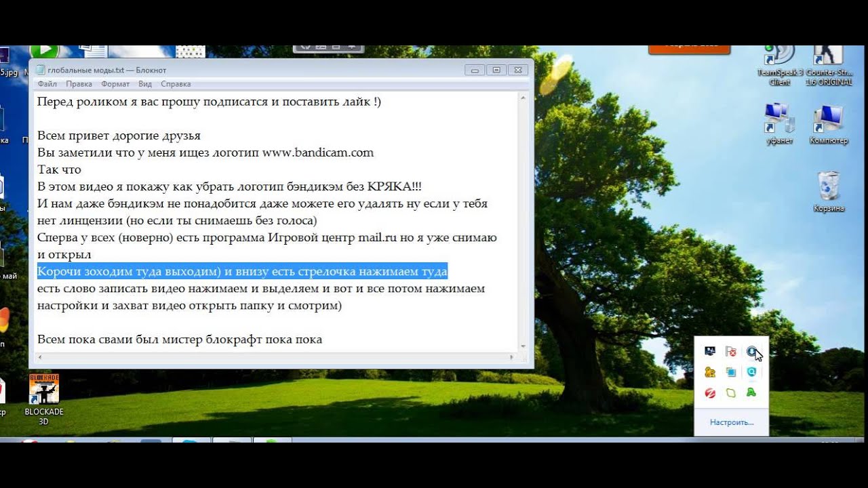Open the Формат menu in Notepad
868x488 pixels.
tap(115, 84)
